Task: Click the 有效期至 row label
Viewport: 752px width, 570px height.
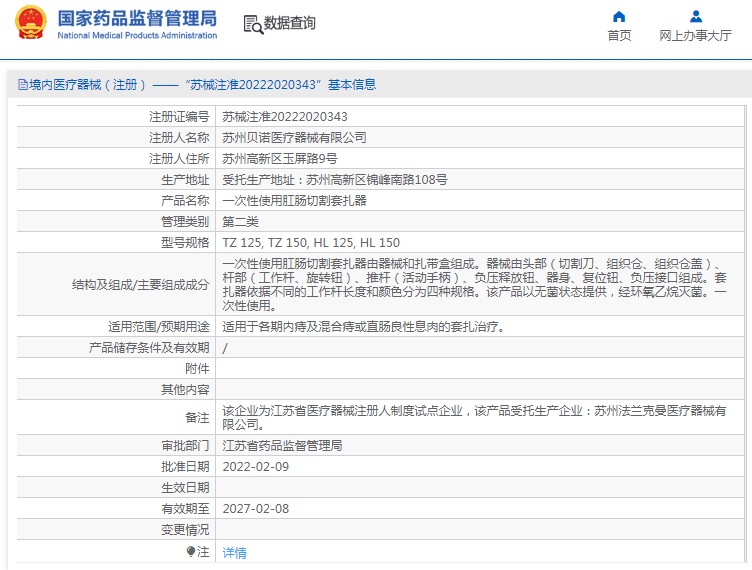Action: tap(186, 509)
